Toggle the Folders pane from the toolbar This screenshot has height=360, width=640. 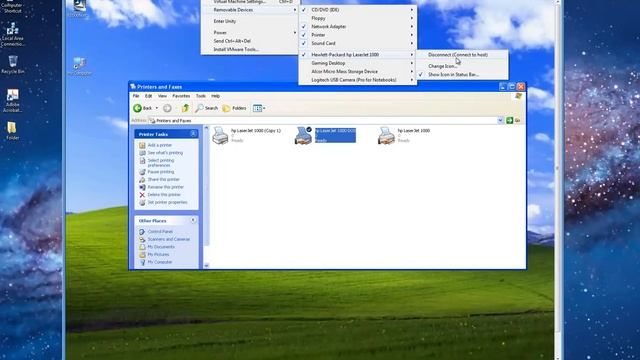click(x=234, y=108)
